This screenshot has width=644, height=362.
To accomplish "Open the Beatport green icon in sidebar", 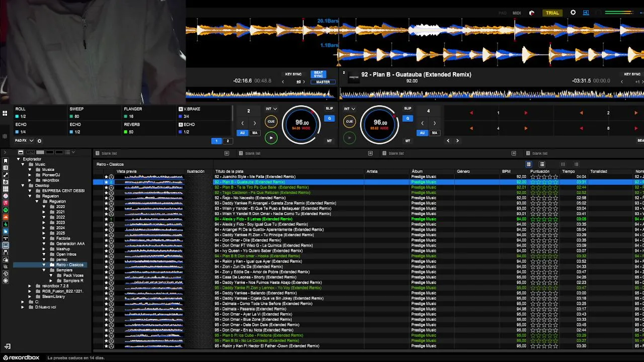I will 6,224.
